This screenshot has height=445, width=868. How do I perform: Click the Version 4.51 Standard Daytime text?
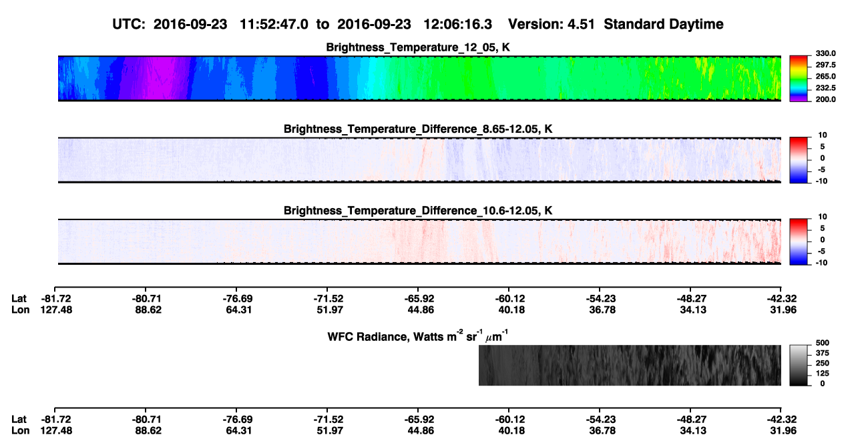616,24
